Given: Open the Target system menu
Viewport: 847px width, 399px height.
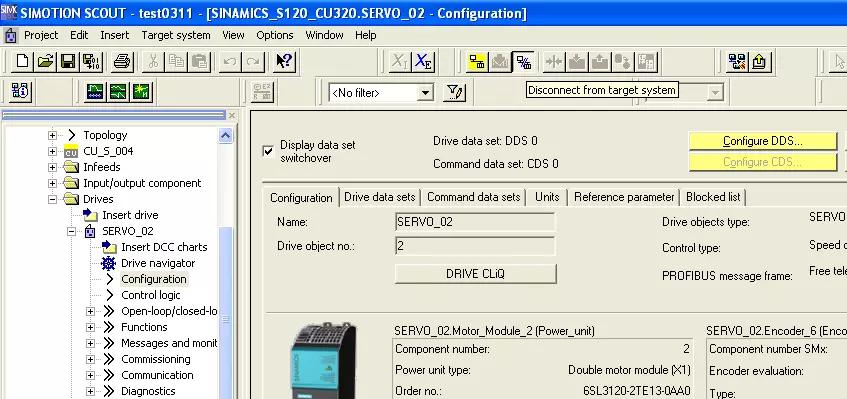Looking at the screenshot, I should [176, 35].
